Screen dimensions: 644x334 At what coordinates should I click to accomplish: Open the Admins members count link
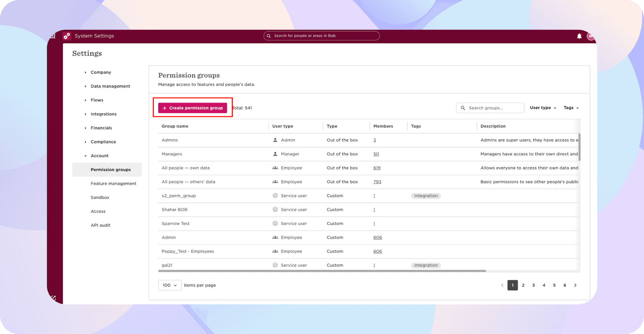(x=375, y=140)
